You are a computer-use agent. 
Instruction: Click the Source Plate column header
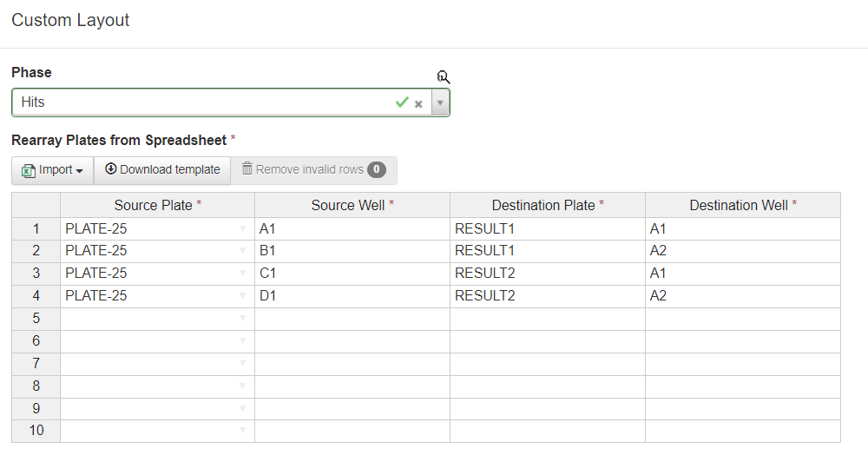coord(157,206)
